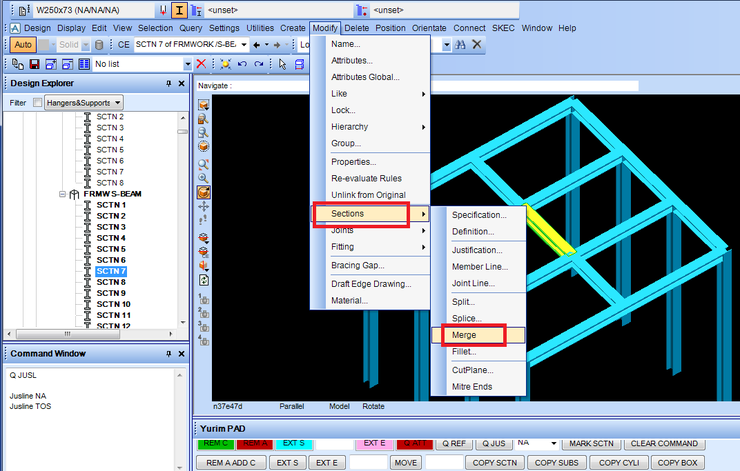
Task: Open the Design menu
Action: pos(37,28)
